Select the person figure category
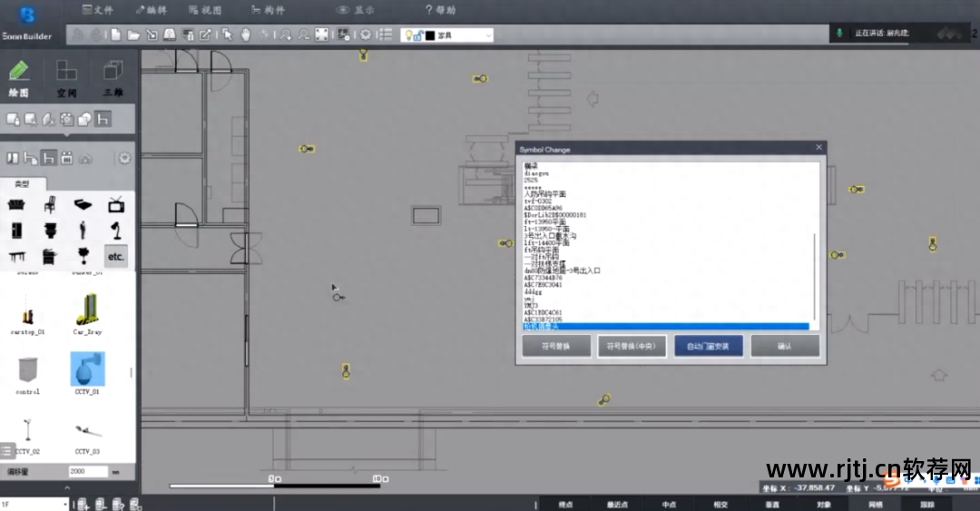The width and height of the screenshot is (980, 511). (83, 231)
